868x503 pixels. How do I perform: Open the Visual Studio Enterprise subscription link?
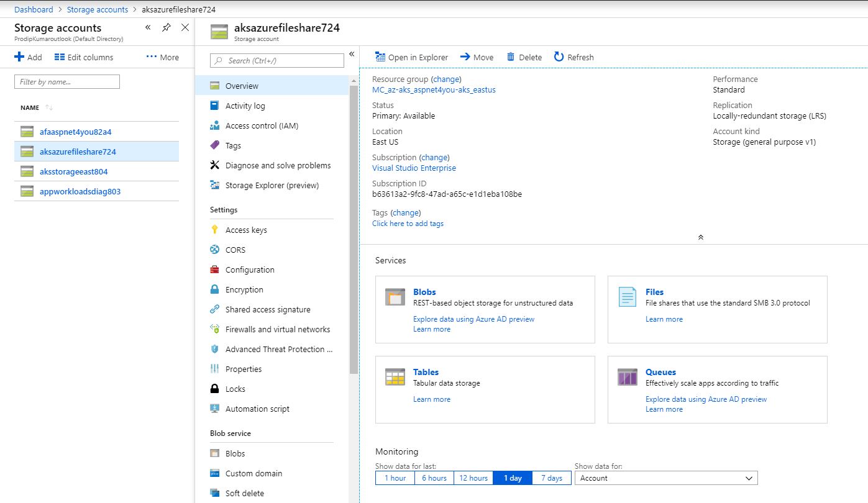click(414, 168)
